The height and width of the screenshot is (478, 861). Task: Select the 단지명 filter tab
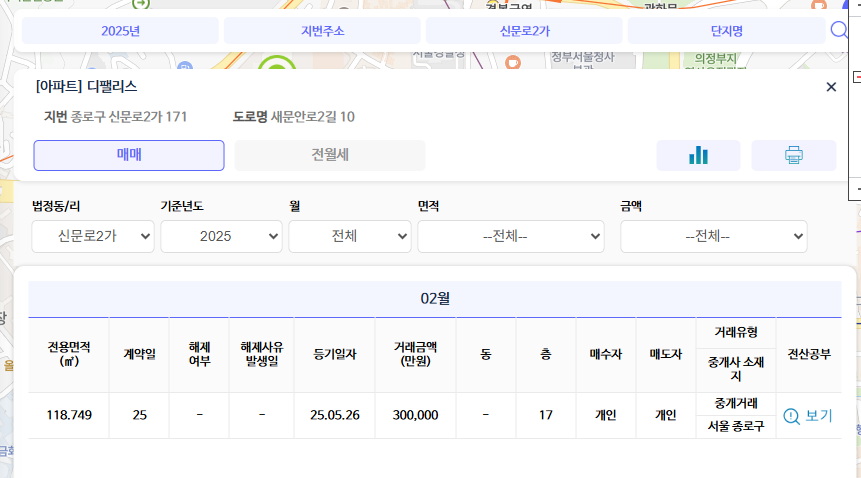click(726, 31)
